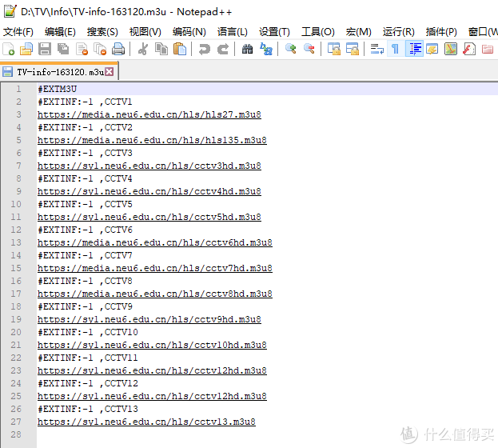The height and width of the screenshot is (448, 498).
Task: Open the Document Map panel icon
Action: [x=451, y=50]
